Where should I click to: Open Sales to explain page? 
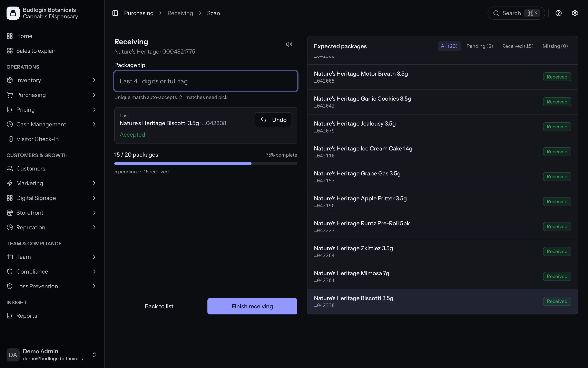coord(52,51)
